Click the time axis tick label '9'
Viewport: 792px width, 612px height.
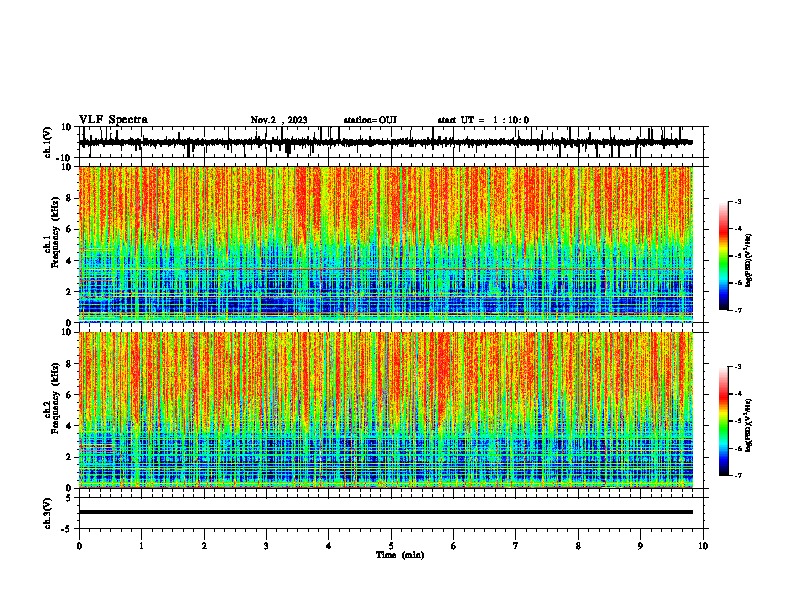[640, 546]
